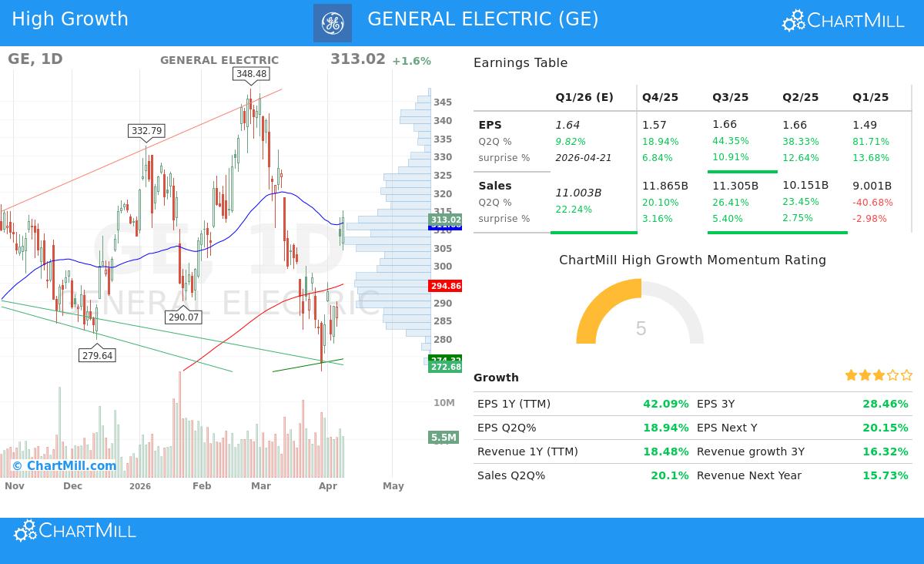Click the blue 313.02 current price tag
This screenshot has height=564, width=924.
click(444, 220)
